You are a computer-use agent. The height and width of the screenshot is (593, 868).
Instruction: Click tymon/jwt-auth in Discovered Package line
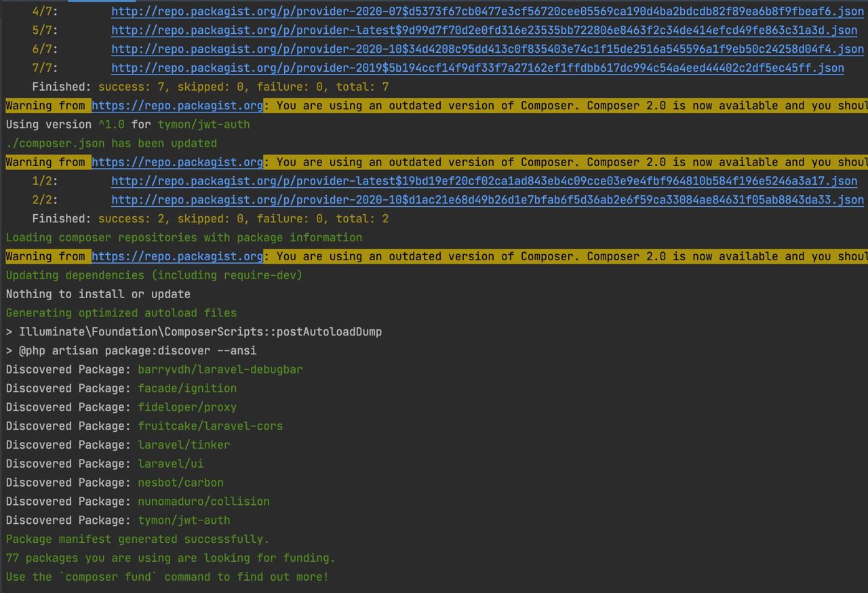pyautogui.click(x=184, y=520)
